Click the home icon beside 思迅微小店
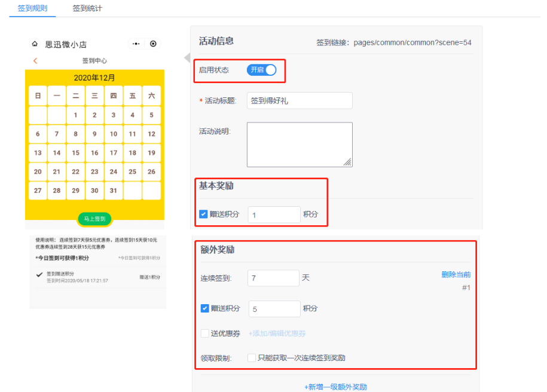The width and height of the screenshot is (547, 392). click(x=35, y=44)
